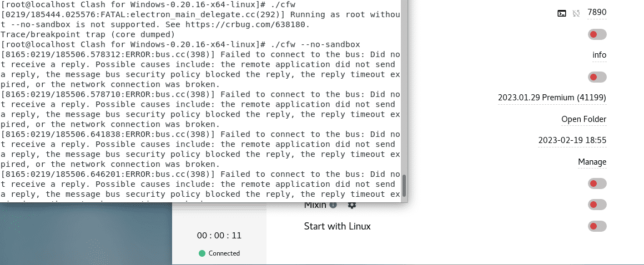Open the terminal icon beside port 7890
644x265 pixels.
click(x=562, y=13)
